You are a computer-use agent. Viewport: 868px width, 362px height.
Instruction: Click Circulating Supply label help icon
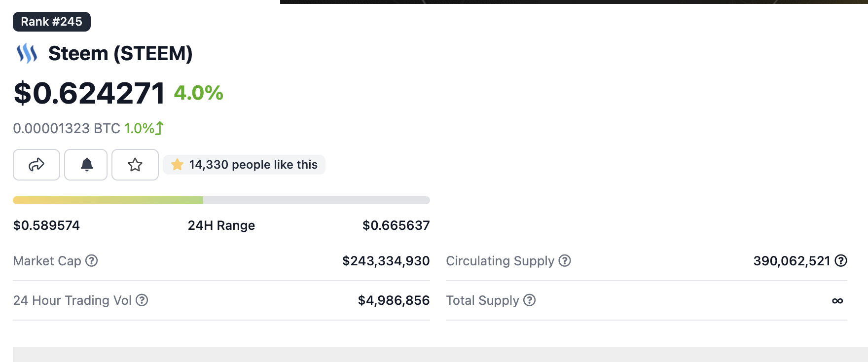point(565,260)
